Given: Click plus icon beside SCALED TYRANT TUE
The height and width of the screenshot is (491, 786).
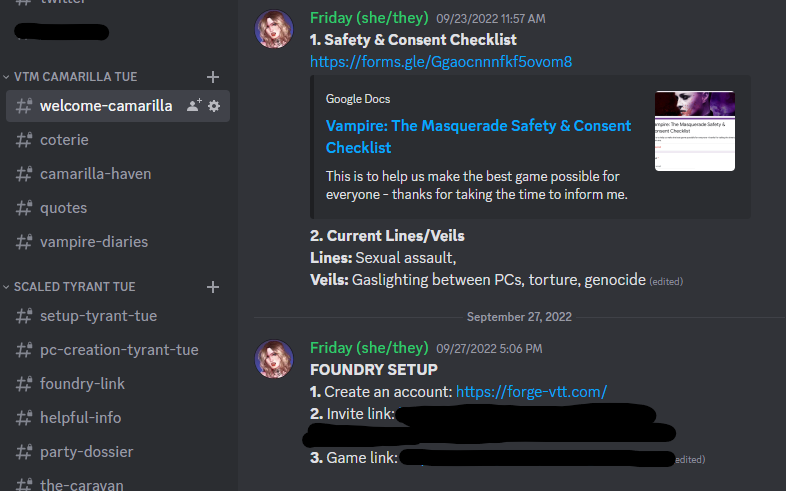Looking at the screenshot, I should coord(212,287).
